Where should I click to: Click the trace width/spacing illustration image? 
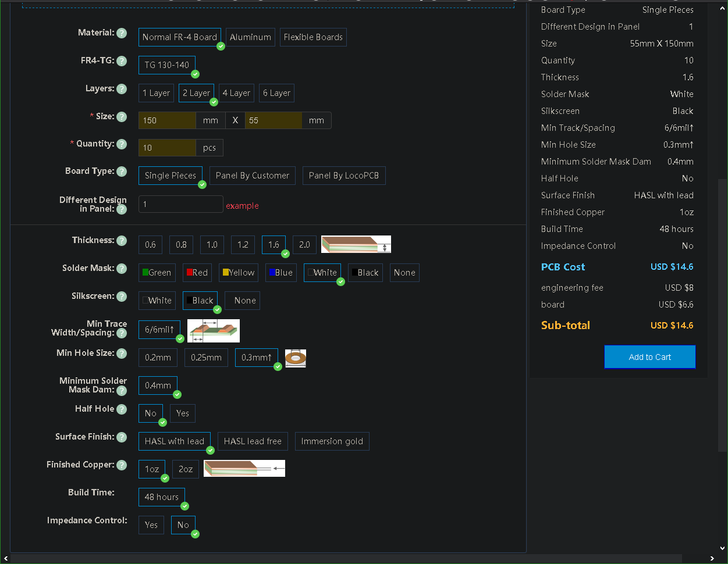214,330
